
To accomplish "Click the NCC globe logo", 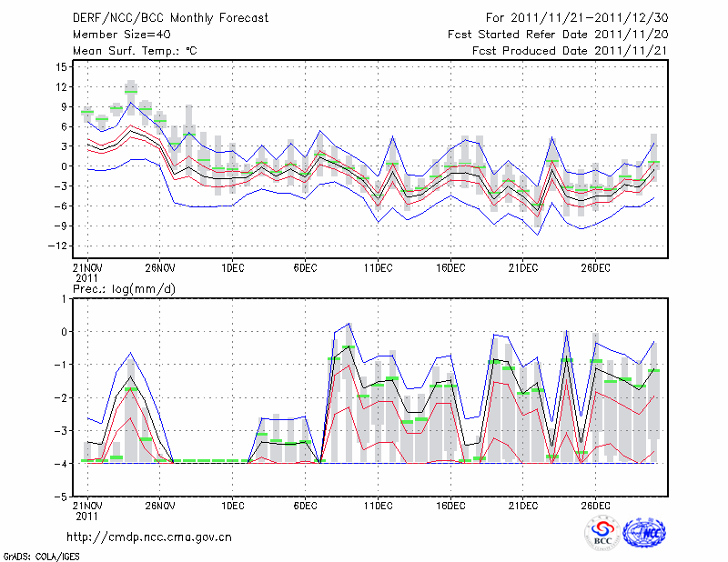I will (643, 534).
